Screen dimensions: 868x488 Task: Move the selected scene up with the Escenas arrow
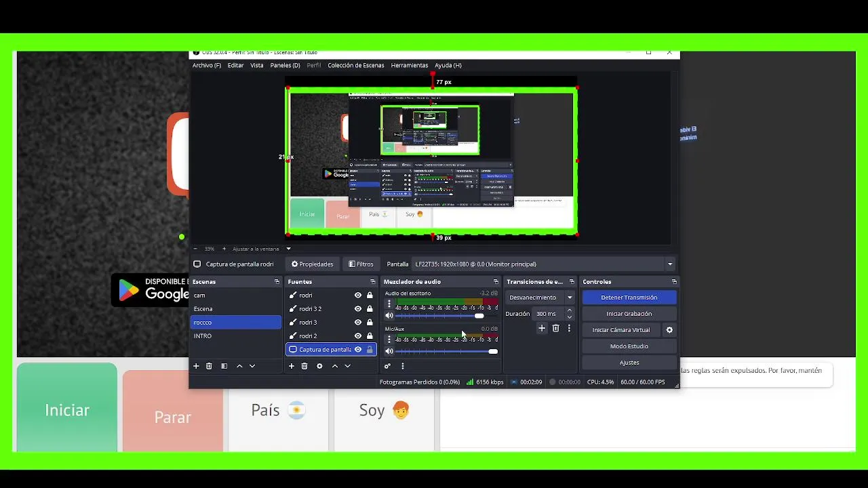point(239,366)
